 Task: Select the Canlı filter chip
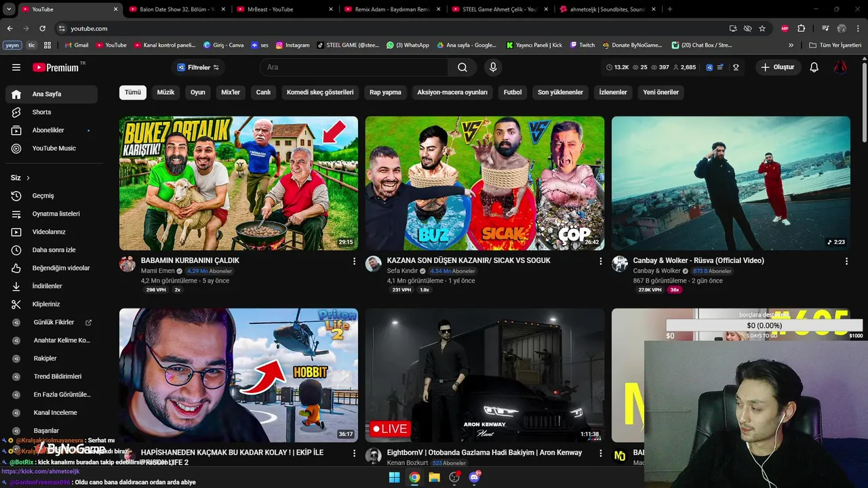(x=263, y=92)
